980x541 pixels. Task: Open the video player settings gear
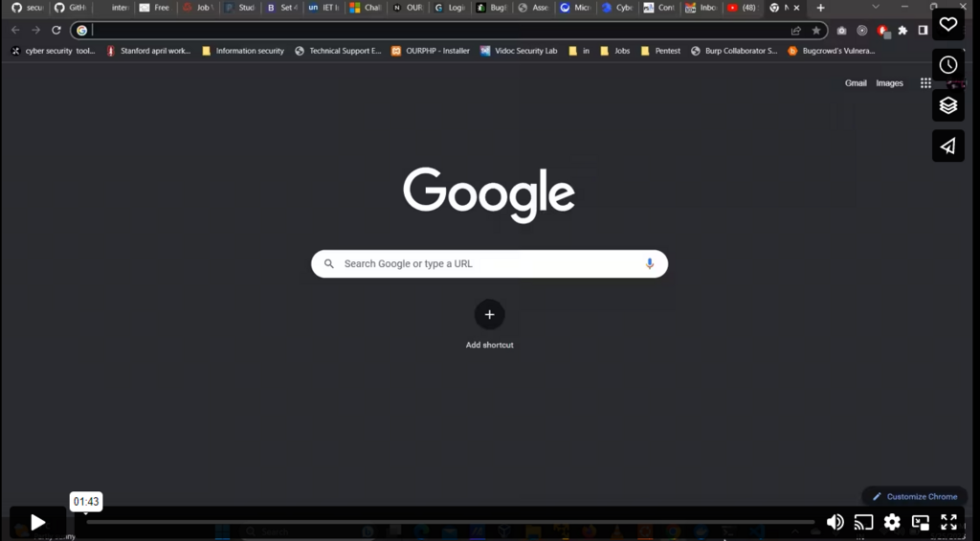(892, 522)
